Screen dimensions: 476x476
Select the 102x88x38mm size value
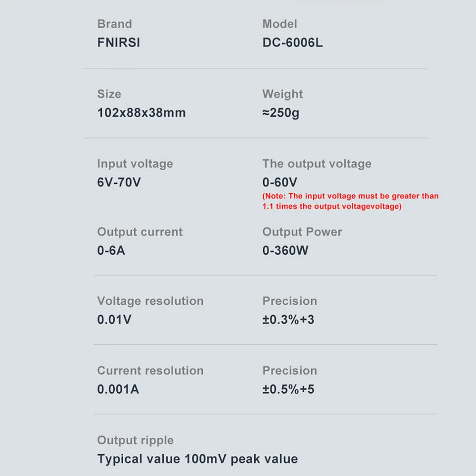(x=141, y=113)
